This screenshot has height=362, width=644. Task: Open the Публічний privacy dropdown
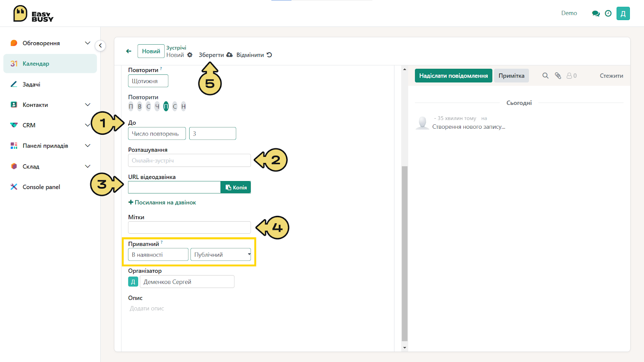pos(221,255)
